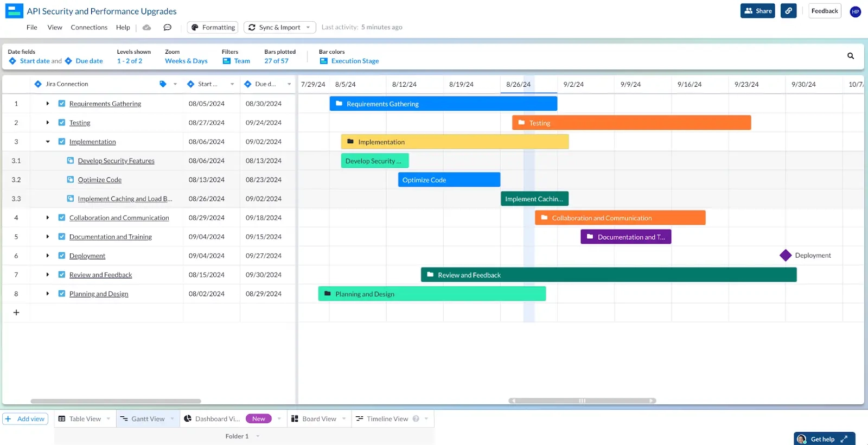Click the Optimize Code subtask icon
This screenshot has width=868, height=445.
click(71, 180)
